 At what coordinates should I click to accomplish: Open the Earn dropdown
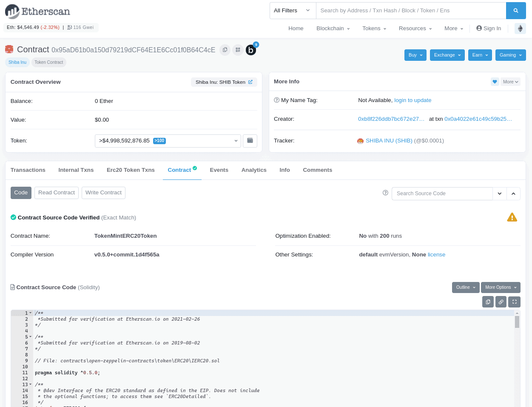(480, 55)
